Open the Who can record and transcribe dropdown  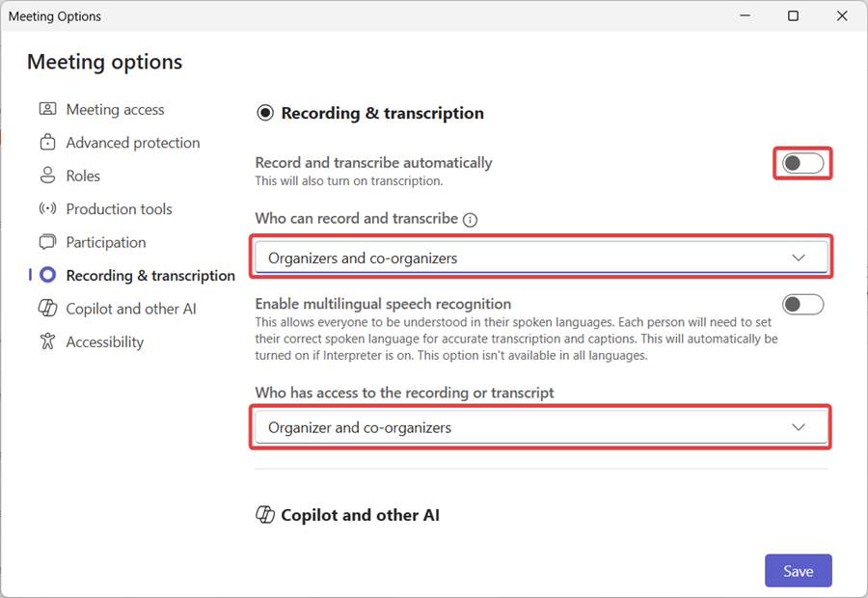540,258
